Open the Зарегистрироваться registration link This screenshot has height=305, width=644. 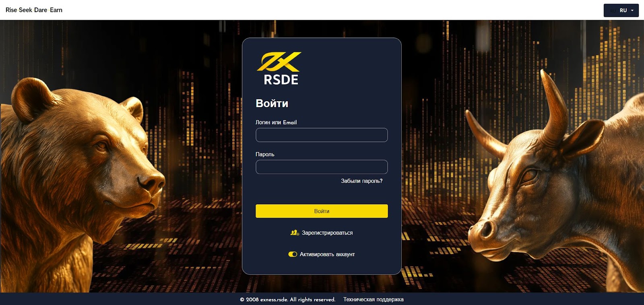coord(327,233)
